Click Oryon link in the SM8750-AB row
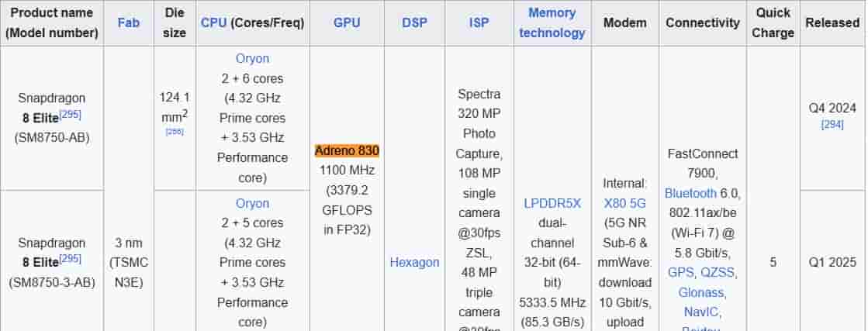 coord(252,58)
